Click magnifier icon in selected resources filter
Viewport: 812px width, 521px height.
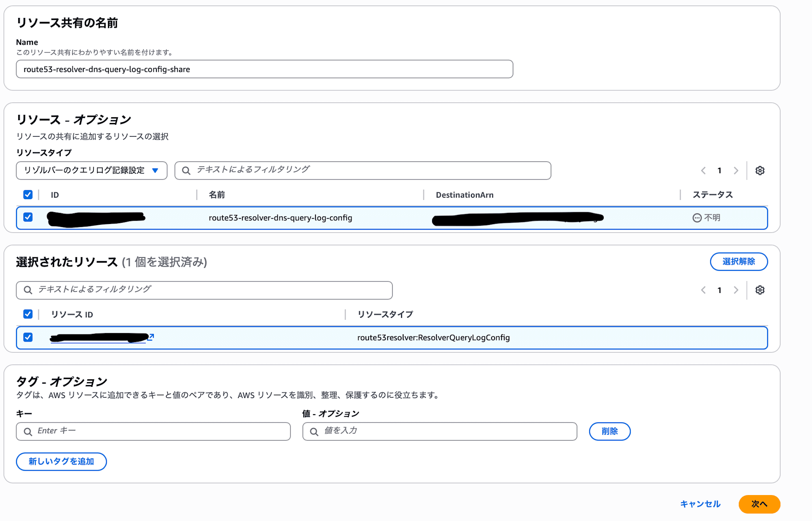[28, 290]
